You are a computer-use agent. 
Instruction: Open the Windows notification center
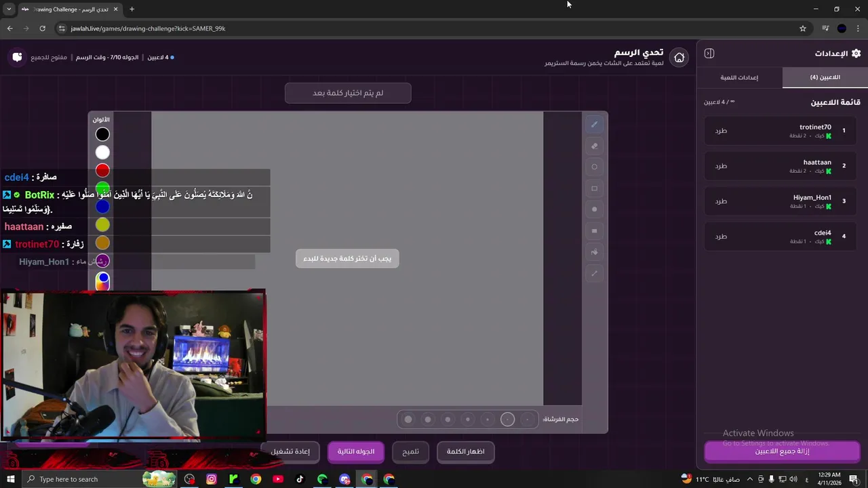(x=854, y=479)
